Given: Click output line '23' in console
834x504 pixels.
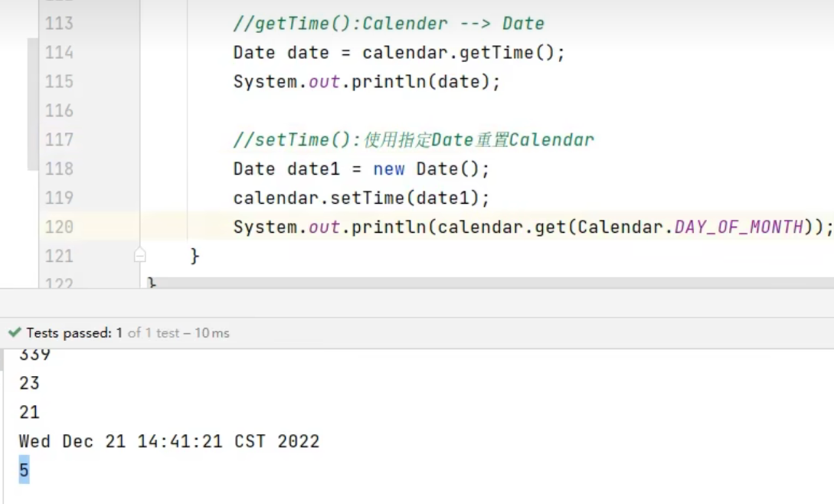Looking at the screenshot, I should [29, 383].
